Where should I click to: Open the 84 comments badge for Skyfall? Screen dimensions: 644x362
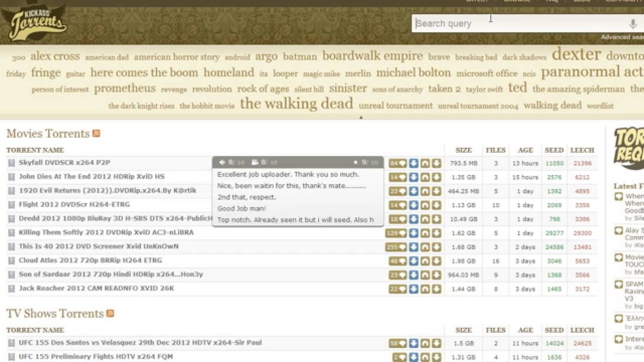pos(397,163)
